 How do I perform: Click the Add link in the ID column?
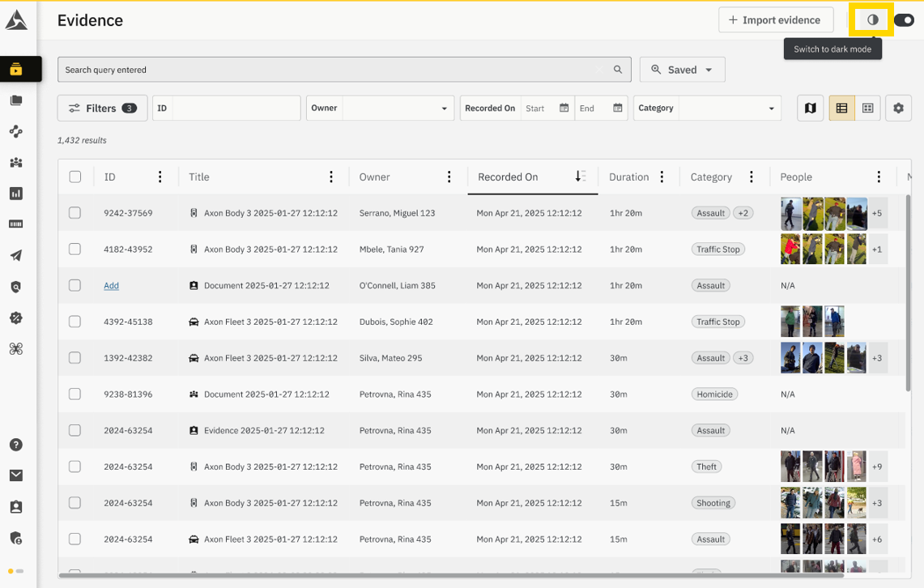tap(111, 286)
